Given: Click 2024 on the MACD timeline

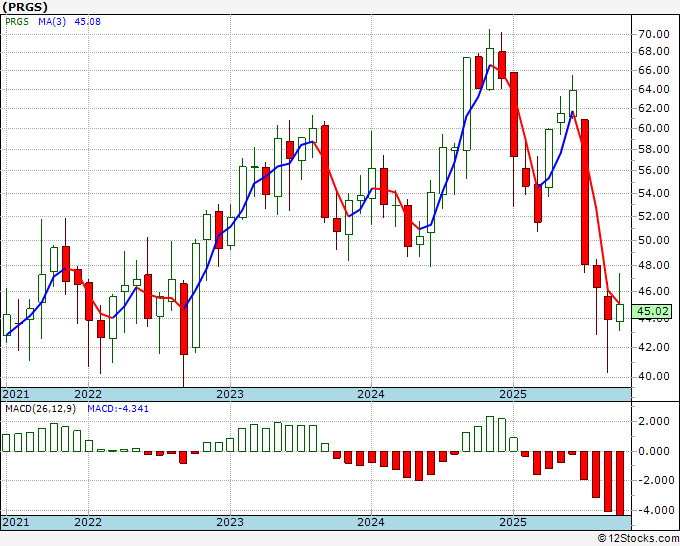Looking at the screenshot, I should pos(371,522).
